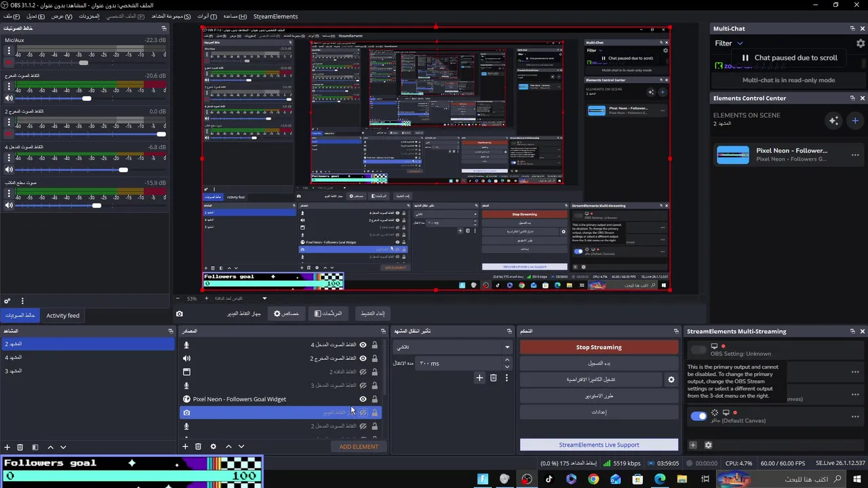Click Stop Streaming button
This screenshot has height=488, width=868.
[x=599, y=347]
